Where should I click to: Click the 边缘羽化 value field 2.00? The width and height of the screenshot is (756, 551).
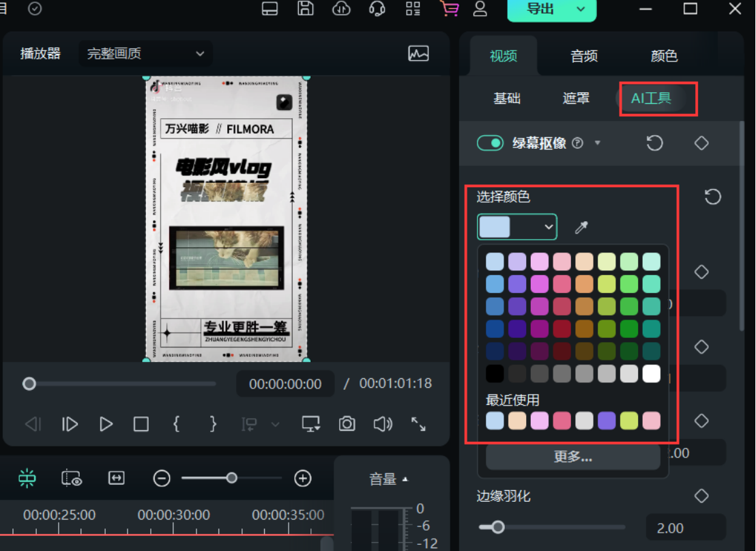tap(684, 528)
